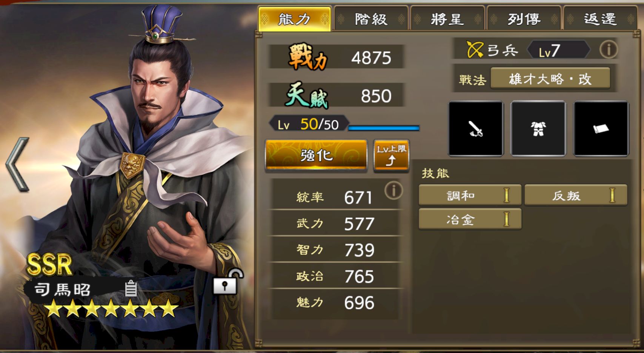Open the empty armor equipment slot
Image resolution: width=644 pixels, height=353 pixels.
[538, 129]
